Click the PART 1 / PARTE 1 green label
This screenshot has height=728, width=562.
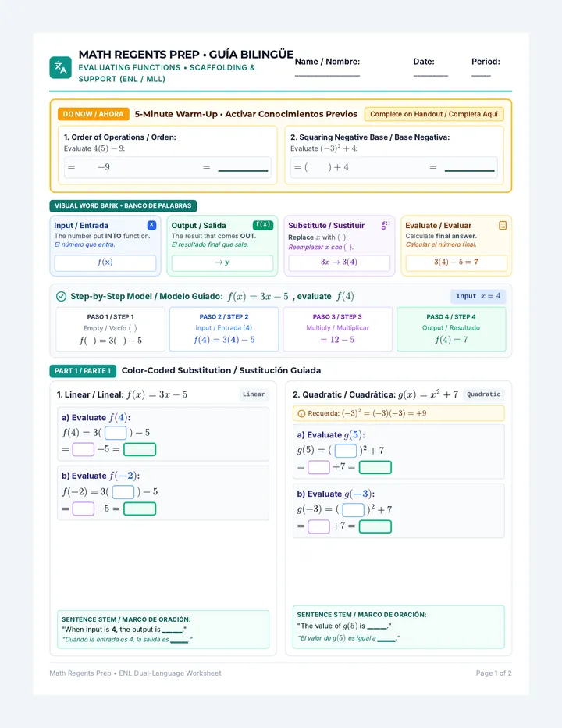point(83,371)
